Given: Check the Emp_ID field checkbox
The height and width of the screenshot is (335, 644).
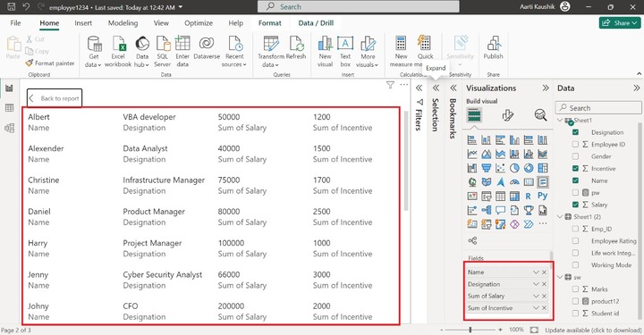Looking at the screenshot, I should (575, 229).
